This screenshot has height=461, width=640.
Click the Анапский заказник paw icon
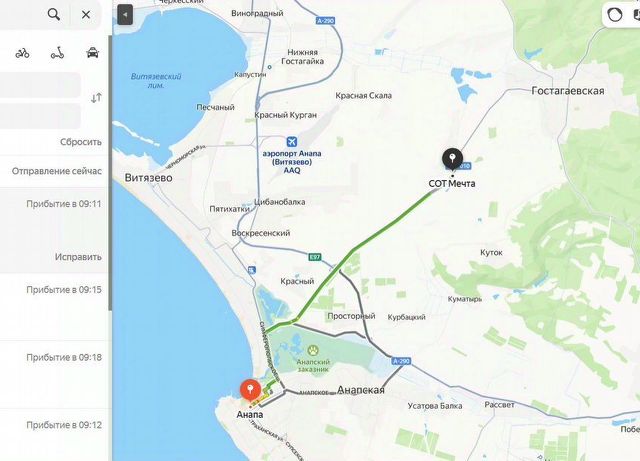click(x=313, y=350)
